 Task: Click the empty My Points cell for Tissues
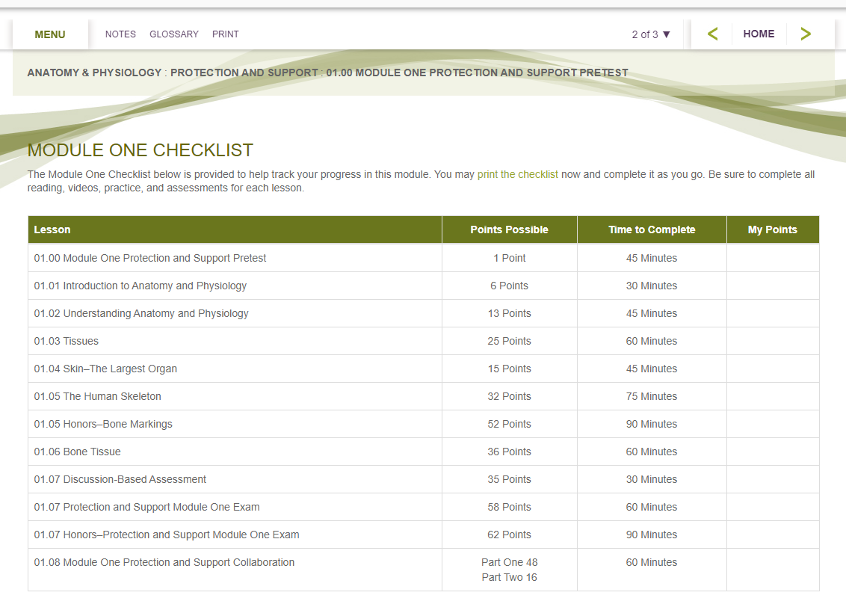click(774, 341)
